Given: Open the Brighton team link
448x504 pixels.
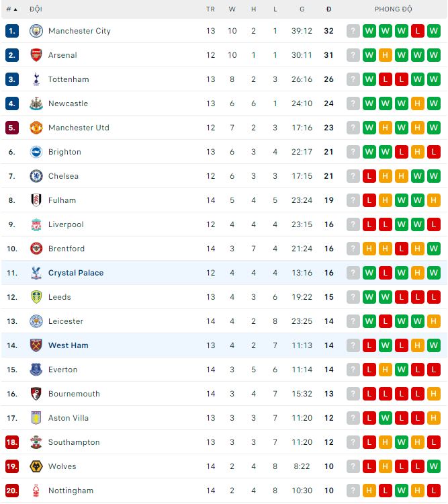Looking at the screenshot, I should coord(64,152).
